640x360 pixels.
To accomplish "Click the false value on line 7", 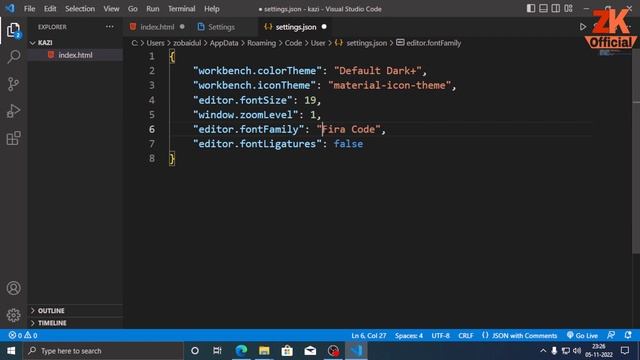I will click(348, 144).
